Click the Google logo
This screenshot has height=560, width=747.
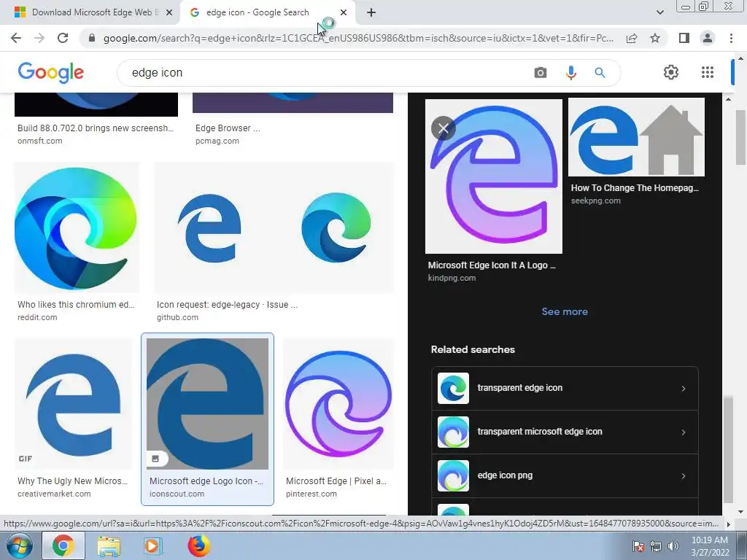coord(50,72)
